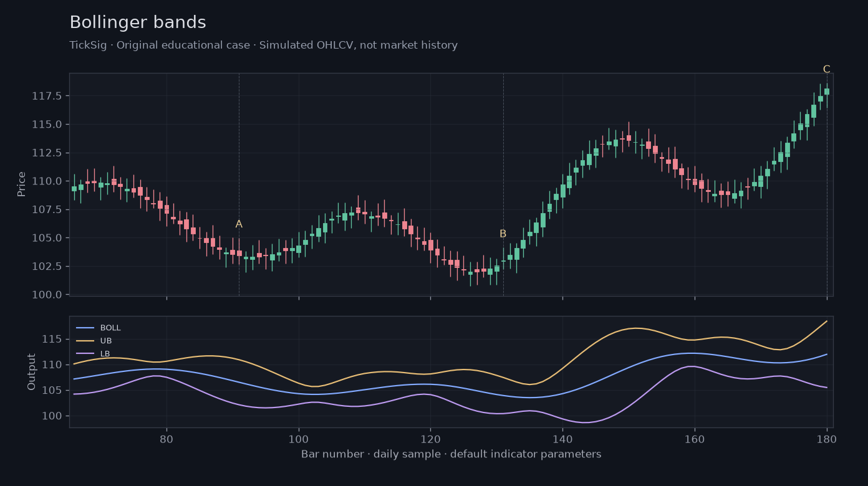Click the blue BOLL legend line swatch
The height and width of the screenshot is (486, 868).
(85, 328)
